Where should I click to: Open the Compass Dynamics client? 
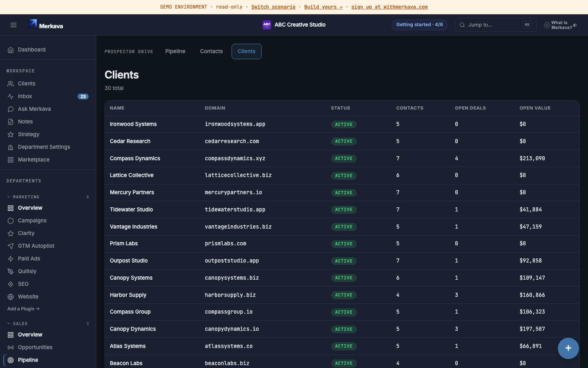click(135, 159)
